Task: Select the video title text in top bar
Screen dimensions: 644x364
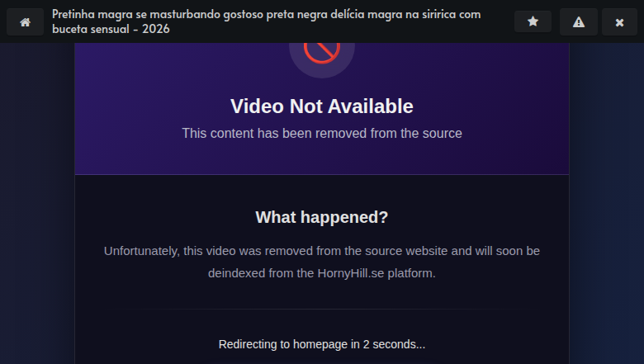Action: tap(266, 21)
